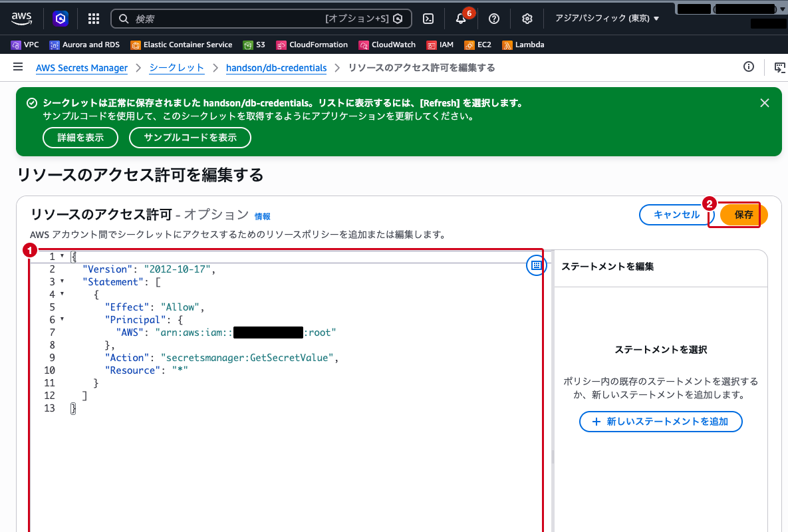The image size is (788, 532).
Task: Open the tutorial panel icon at far right
Action: (779, 67)
